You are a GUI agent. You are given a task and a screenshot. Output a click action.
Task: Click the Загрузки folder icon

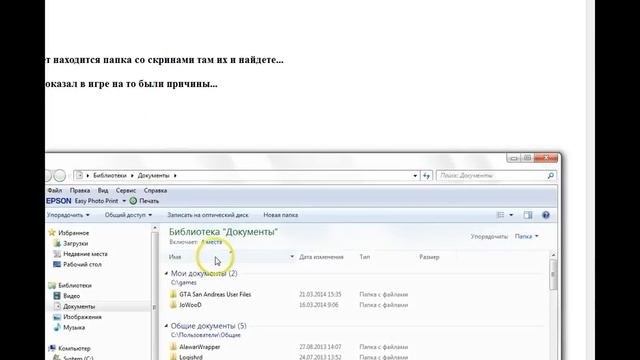57,243
